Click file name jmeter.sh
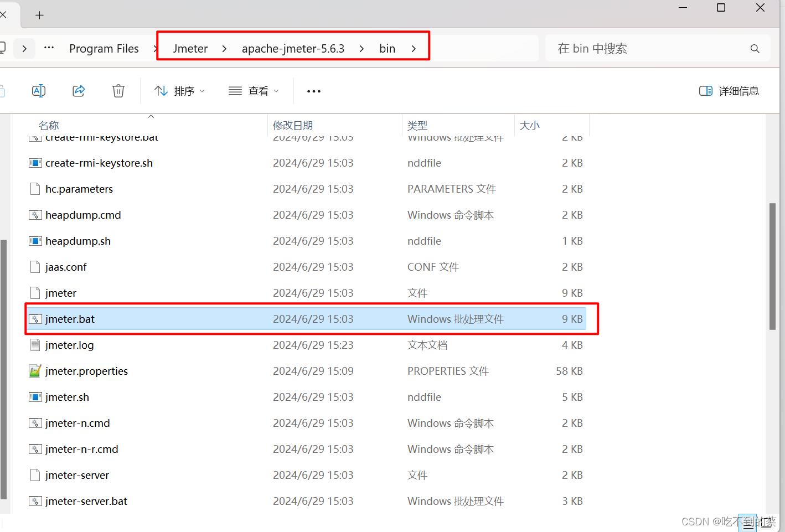Image resolution: width=785 pixels, height=532 pixels. (67, 397)
